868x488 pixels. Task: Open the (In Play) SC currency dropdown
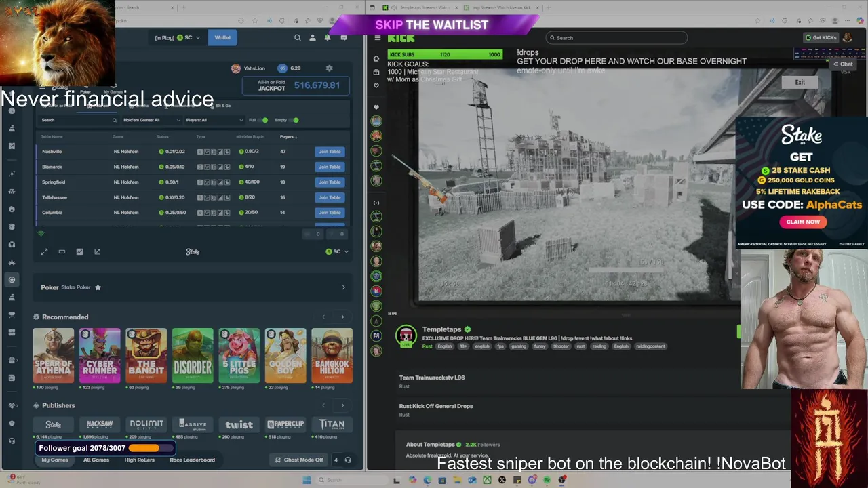[177, 38]
